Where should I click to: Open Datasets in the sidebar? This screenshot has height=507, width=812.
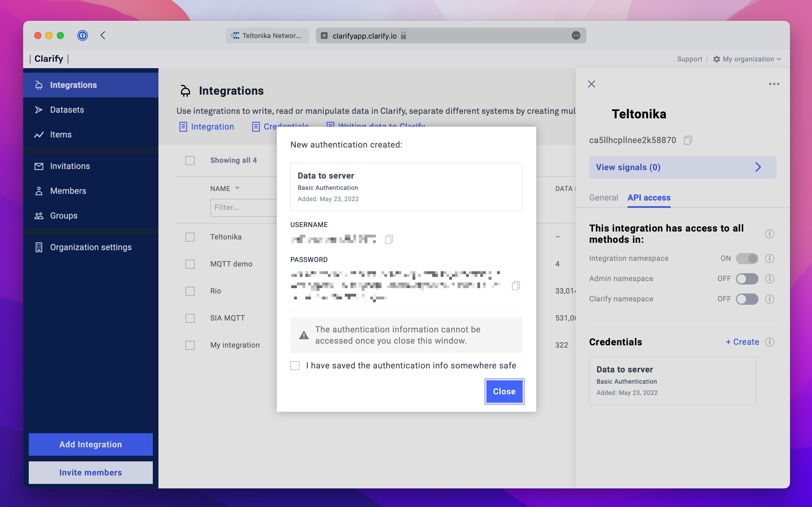67,110
